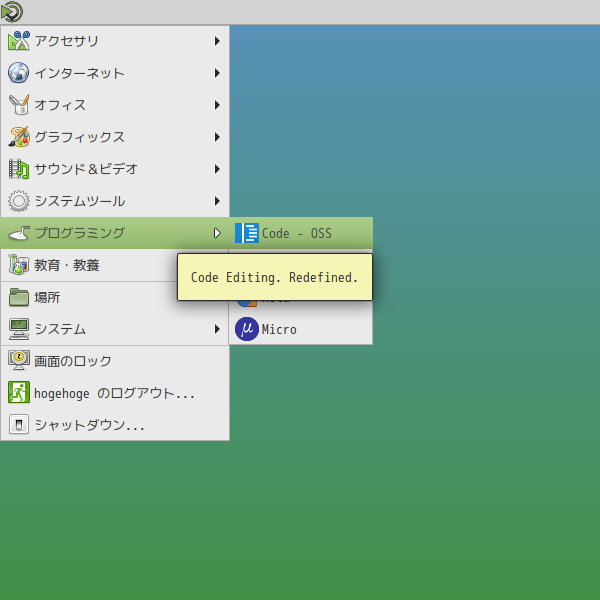Launch Code - OSS from submenu
The height and width of the screenshot is (600, 600).
coord(301,233)
